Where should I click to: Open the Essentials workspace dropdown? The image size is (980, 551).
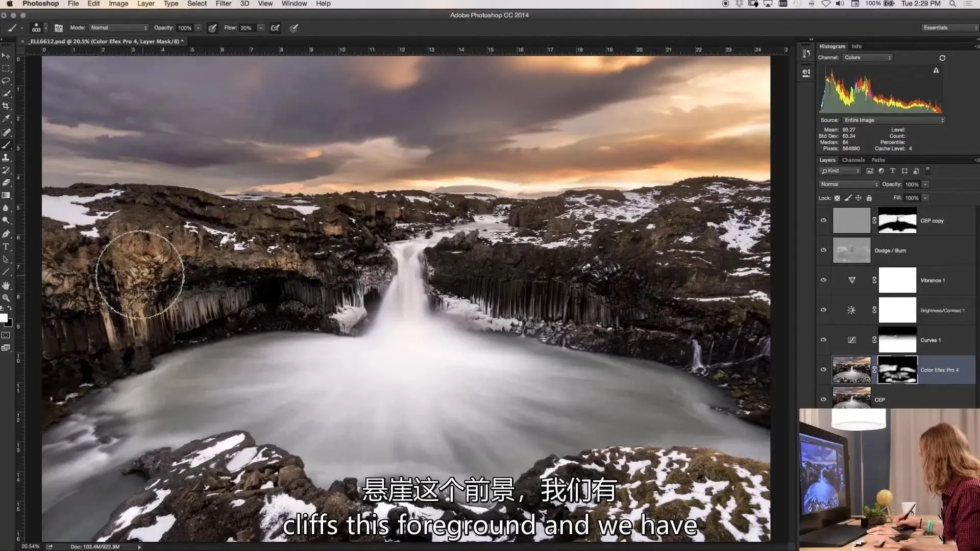click(949, 28)
